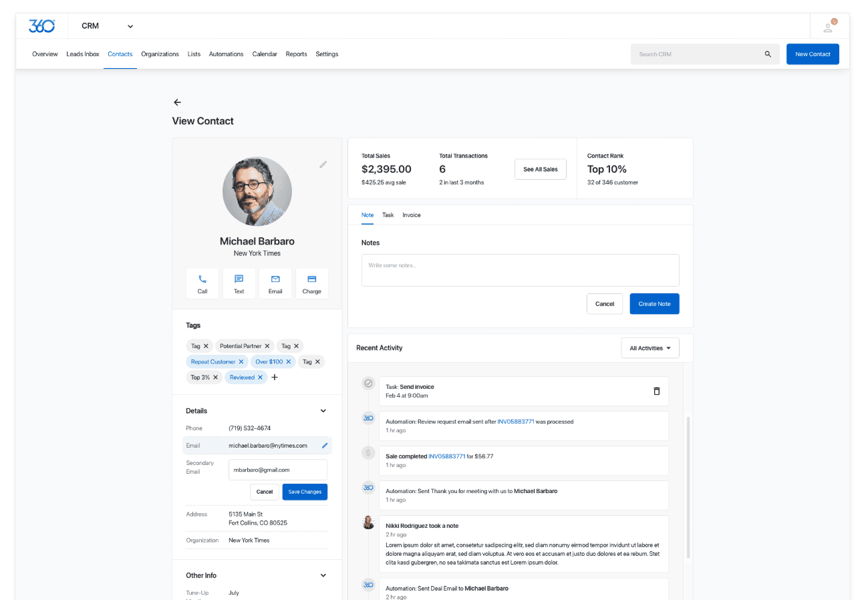Click the pencil icon beside the profile photo
Screen dimensions: 868x600
click(x=323, y=164)
